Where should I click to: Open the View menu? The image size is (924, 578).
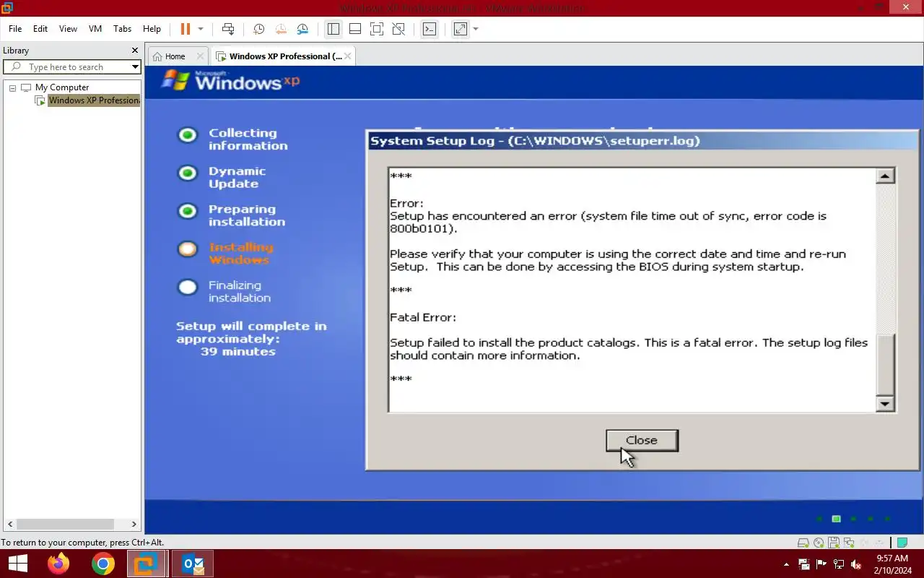click(68, 29)
